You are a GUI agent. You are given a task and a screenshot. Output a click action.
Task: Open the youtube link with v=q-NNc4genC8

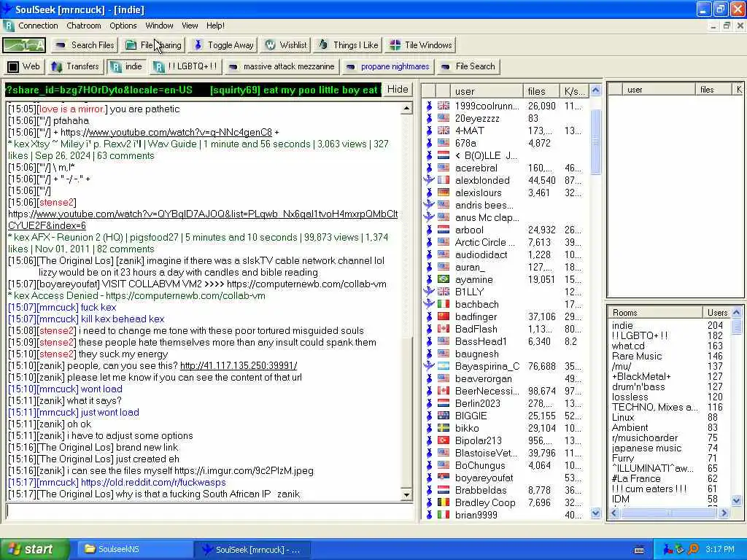pos(181,133)
